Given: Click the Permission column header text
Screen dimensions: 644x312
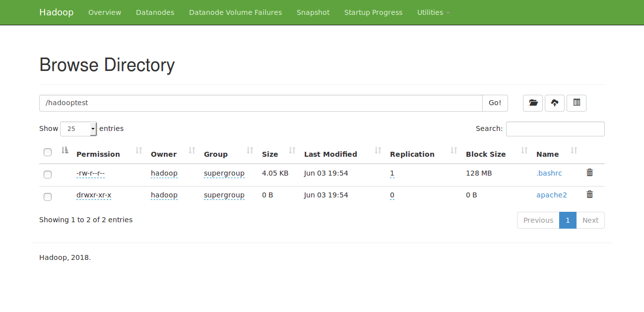Looking at the screenshot, I should tap(98, 154).
